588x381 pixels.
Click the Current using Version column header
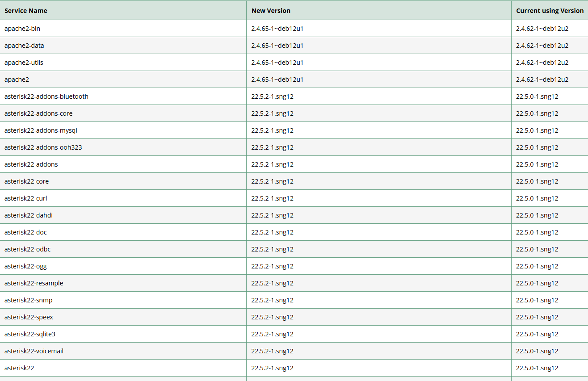tap(550, 11)
